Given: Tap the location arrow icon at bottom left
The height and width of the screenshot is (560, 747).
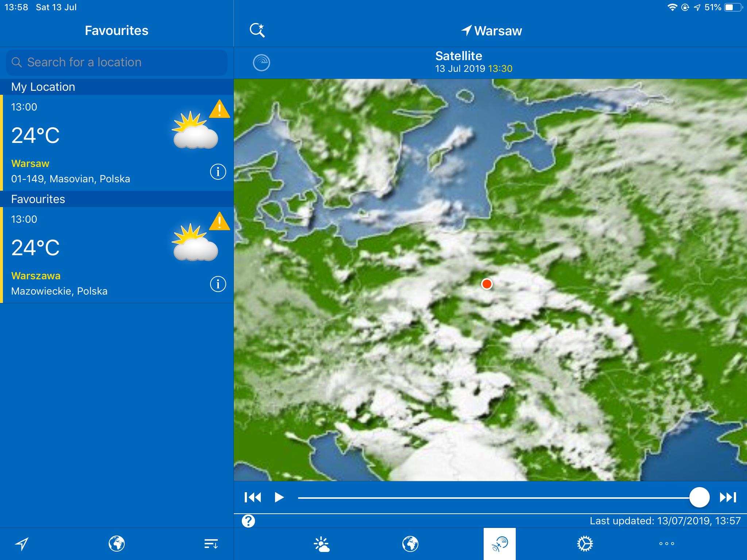Looking at the screenshot, I should click(22, 544).
